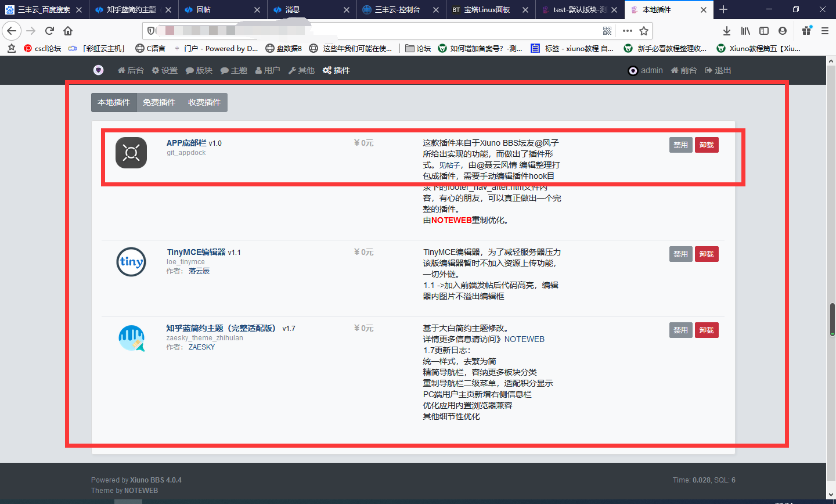Close the 本地插件 tab
This screenshot has width=836, height=504.
[x=704, y=10]
